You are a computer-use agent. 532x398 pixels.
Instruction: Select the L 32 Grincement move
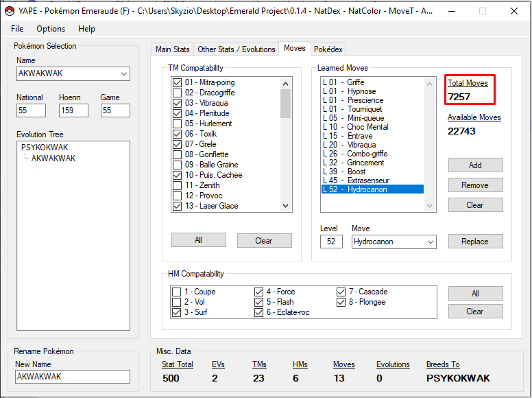(372, 163)
